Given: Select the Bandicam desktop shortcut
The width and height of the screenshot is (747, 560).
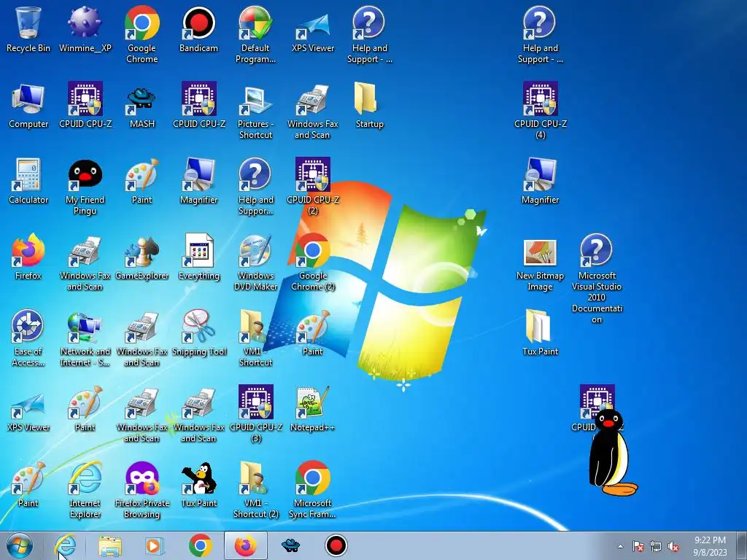Looking at the screenshot, I should (198, 29).
